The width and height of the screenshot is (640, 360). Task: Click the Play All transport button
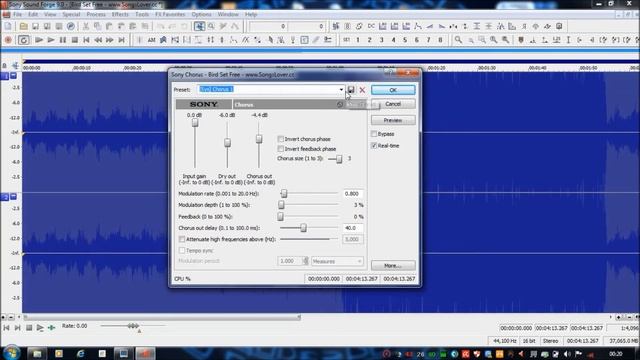(x=39, y=40)
